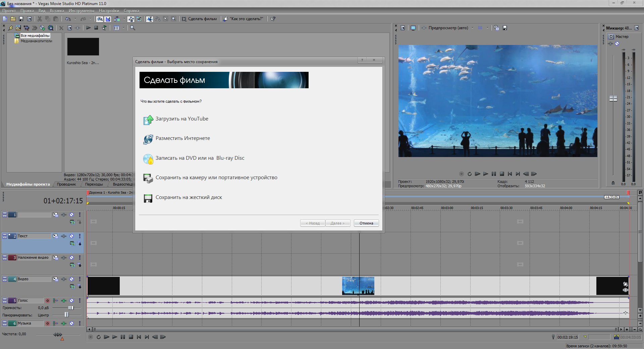Arm the Голос track for recording

click(48, 301)
